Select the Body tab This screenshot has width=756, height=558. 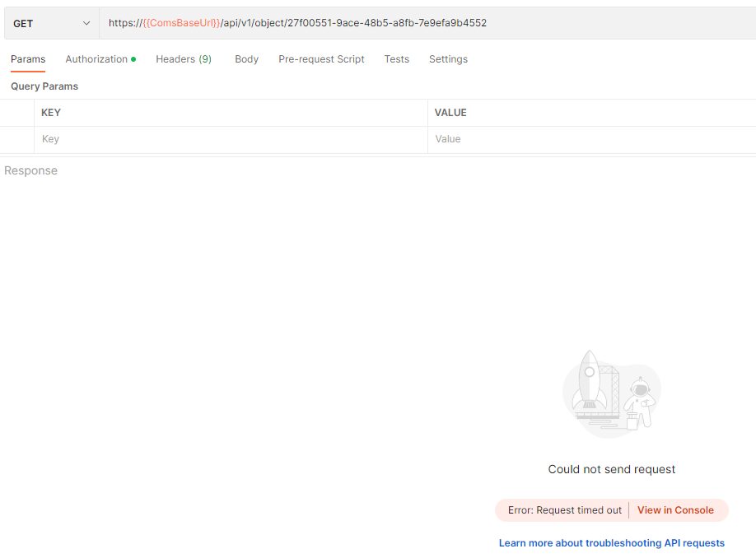tap(246, 58)
